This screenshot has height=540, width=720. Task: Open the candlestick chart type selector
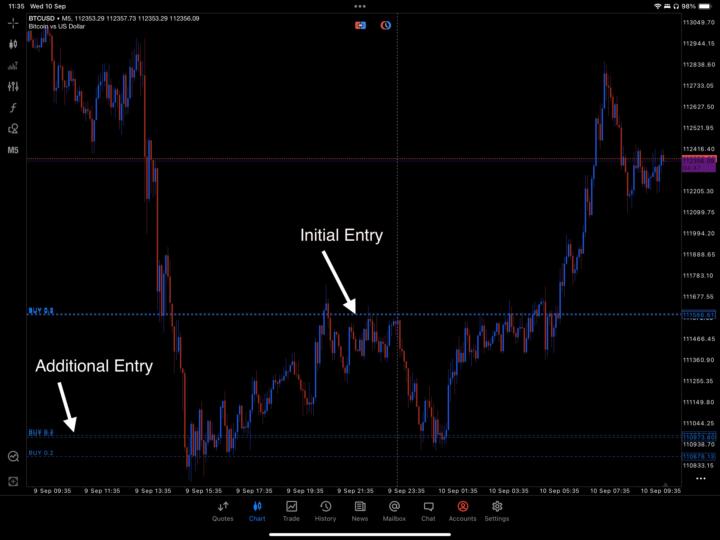click(13, 44)
